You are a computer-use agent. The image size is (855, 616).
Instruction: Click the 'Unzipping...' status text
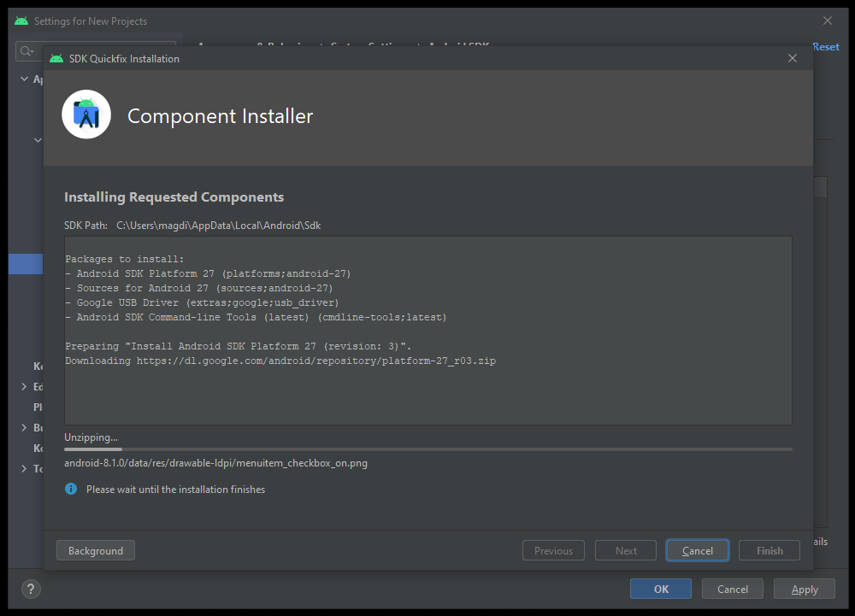pos(91,437)
